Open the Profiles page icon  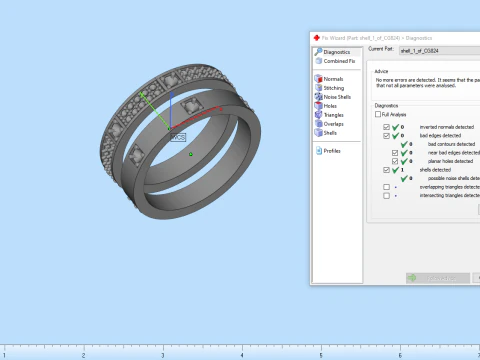[319, 151]
